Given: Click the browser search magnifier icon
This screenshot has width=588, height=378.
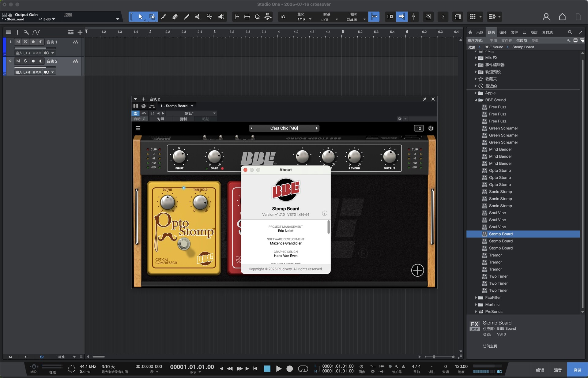Looking at the screenshot, I should coord(570,32).
